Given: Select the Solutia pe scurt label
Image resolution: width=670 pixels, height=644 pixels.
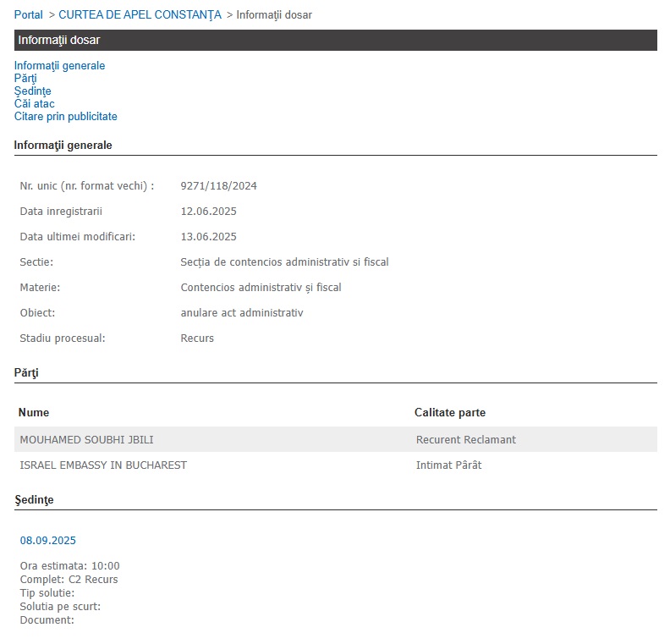Looking at the screenshot, I should [60, 607].
